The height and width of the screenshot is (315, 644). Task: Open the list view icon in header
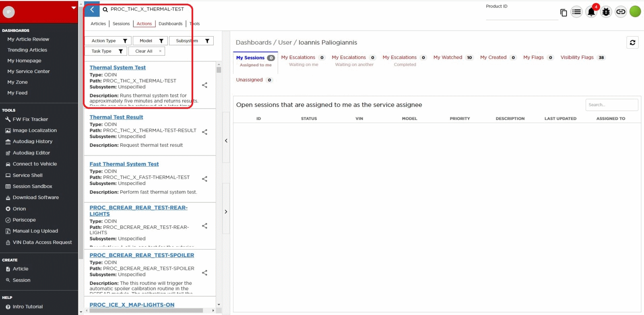coord(576,12)
